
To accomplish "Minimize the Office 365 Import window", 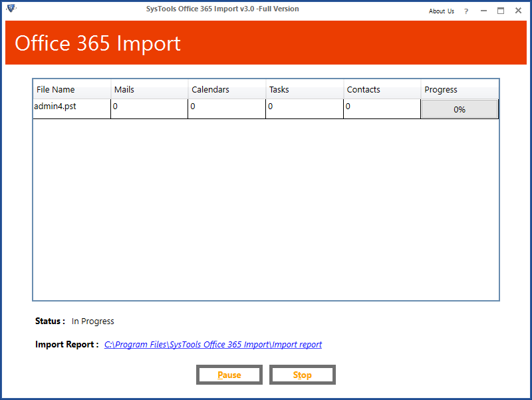I will (484, 11).
